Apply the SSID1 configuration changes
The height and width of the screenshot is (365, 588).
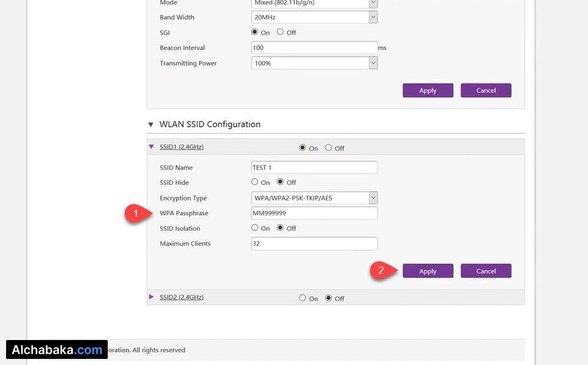(427, 271)
